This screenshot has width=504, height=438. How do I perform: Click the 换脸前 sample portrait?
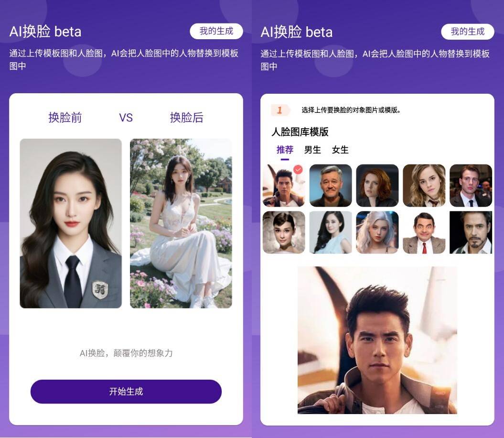coord(71,223)
